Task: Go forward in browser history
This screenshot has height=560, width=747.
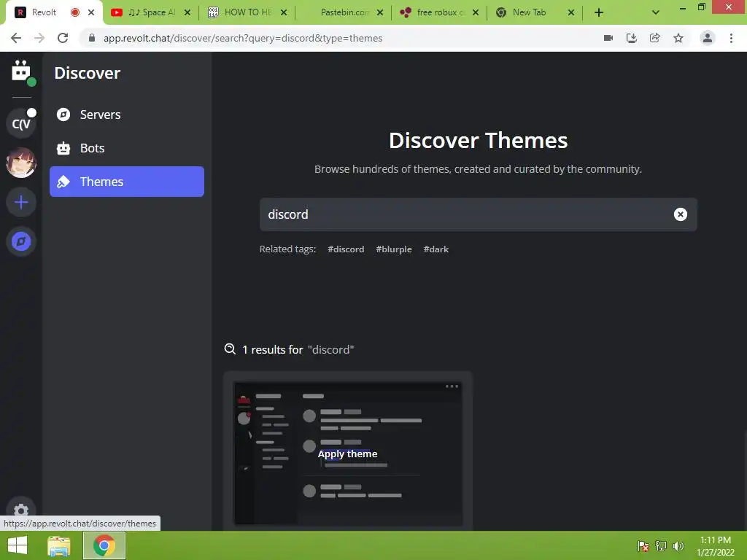Action: click(39, 38)
